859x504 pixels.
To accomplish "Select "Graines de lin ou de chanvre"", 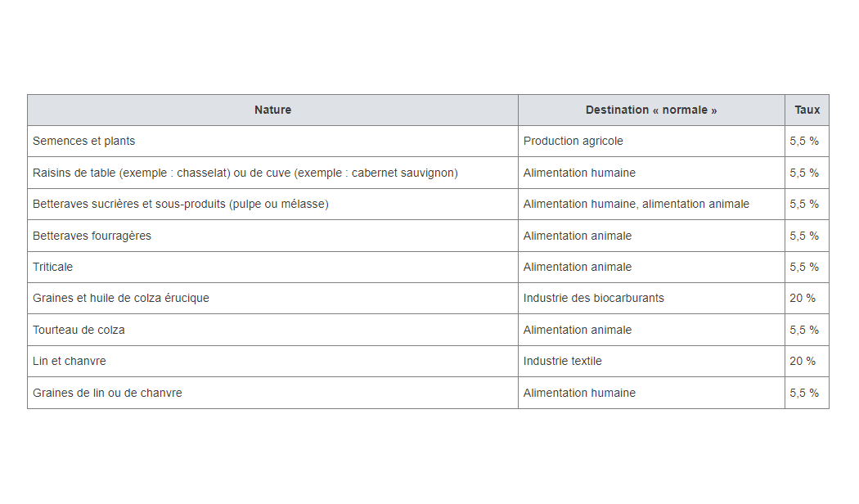I will click(107, 393).
